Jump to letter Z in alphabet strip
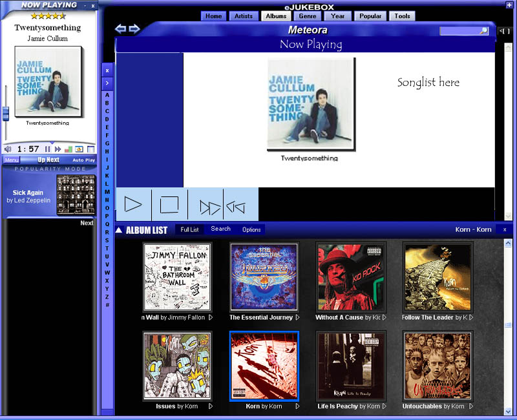The width and height of the screenshot is (517, 420). [107, 297]
